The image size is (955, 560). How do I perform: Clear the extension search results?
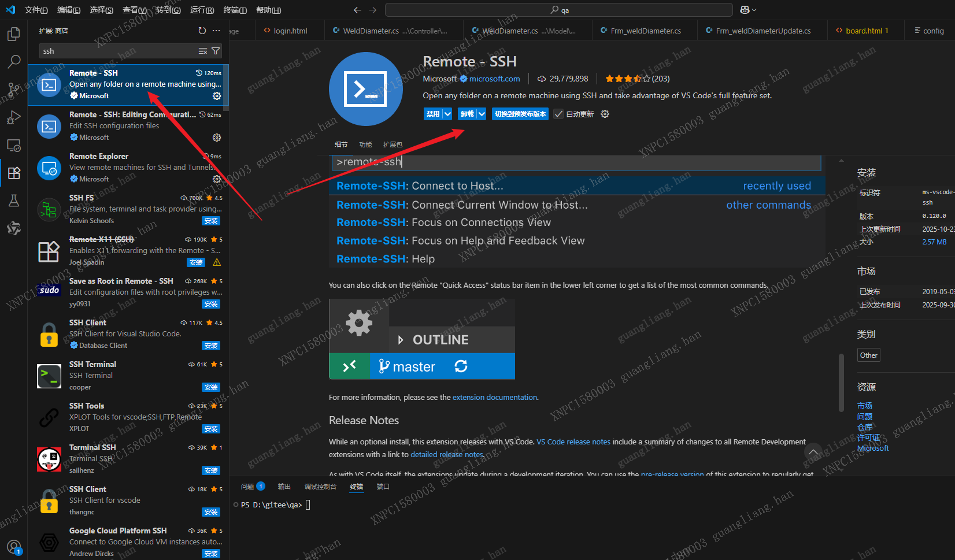click(203, 51)
